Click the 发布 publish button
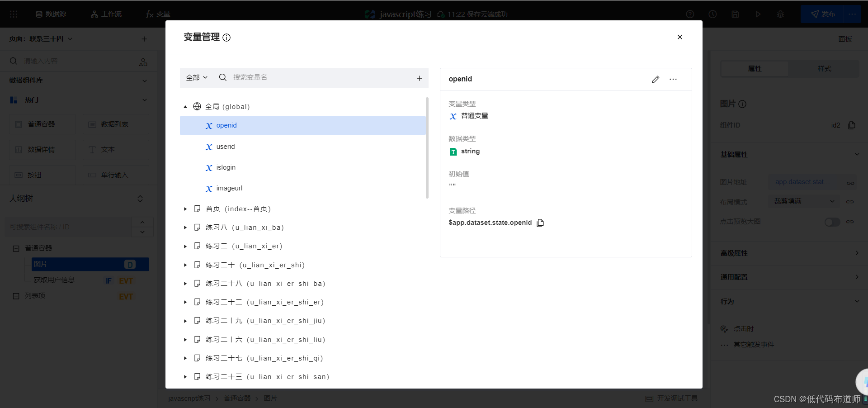Screen dimensions: 868x408 (x=823, y=14)
